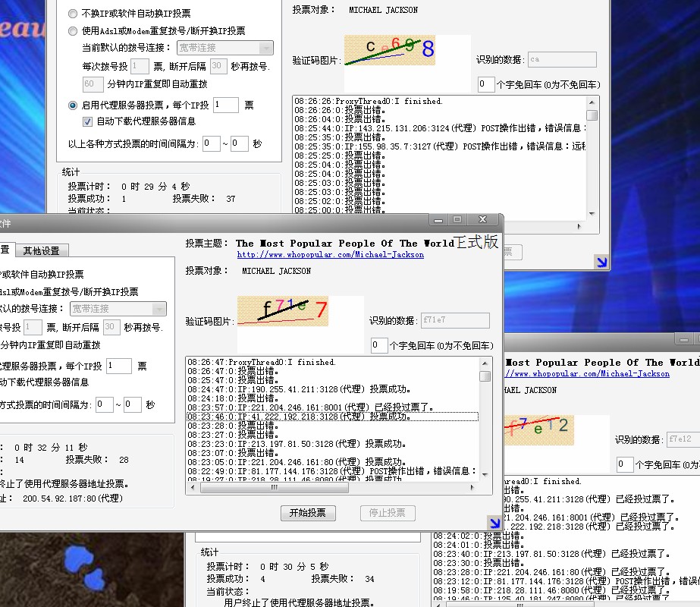This screenshot has width=700, height=607.
Task: Uncheck 自动下载代理服务器信息 checkbox
Action: (x=87, y=121)
